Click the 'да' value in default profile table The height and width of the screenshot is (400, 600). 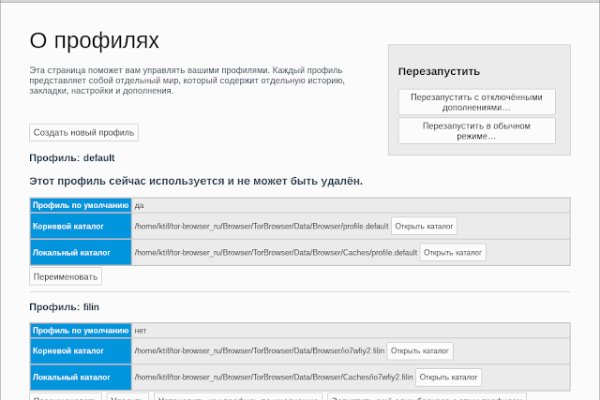pos(140,204)
